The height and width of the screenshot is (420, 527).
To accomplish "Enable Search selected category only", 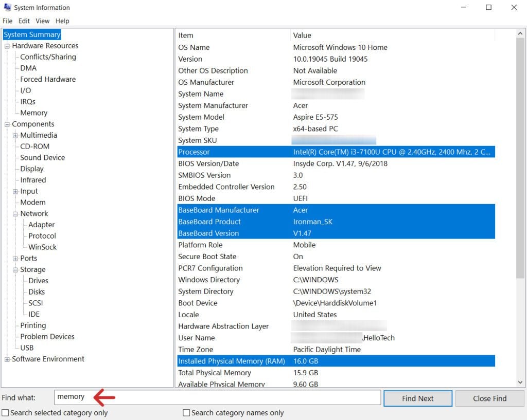I will (x=5, y=413).
